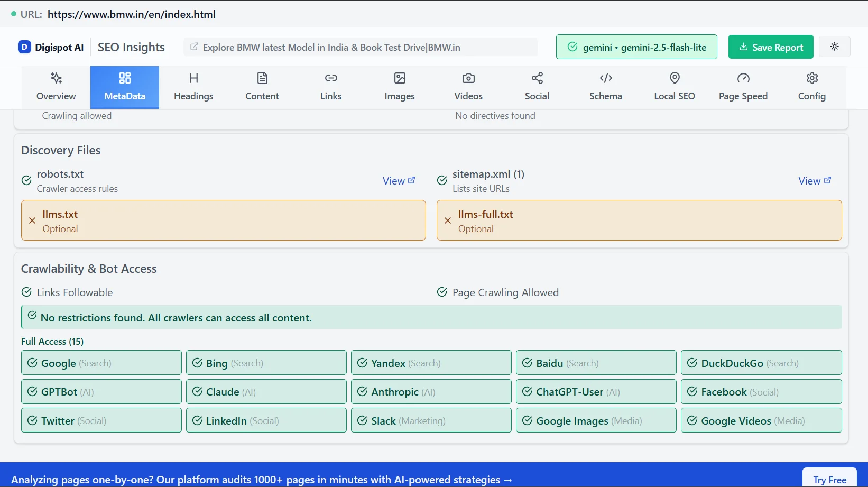Select the Baidu (Search) bot card
The image size is (868, 487).
[x=596, y=363]
